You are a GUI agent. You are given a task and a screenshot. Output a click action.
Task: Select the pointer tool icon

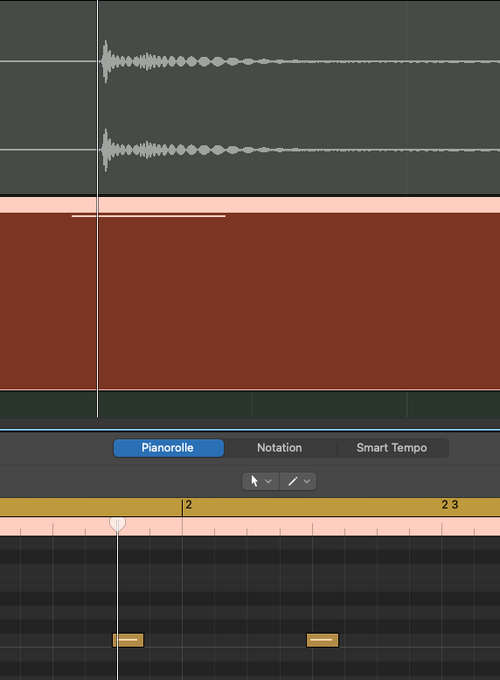tap(254, 481)
